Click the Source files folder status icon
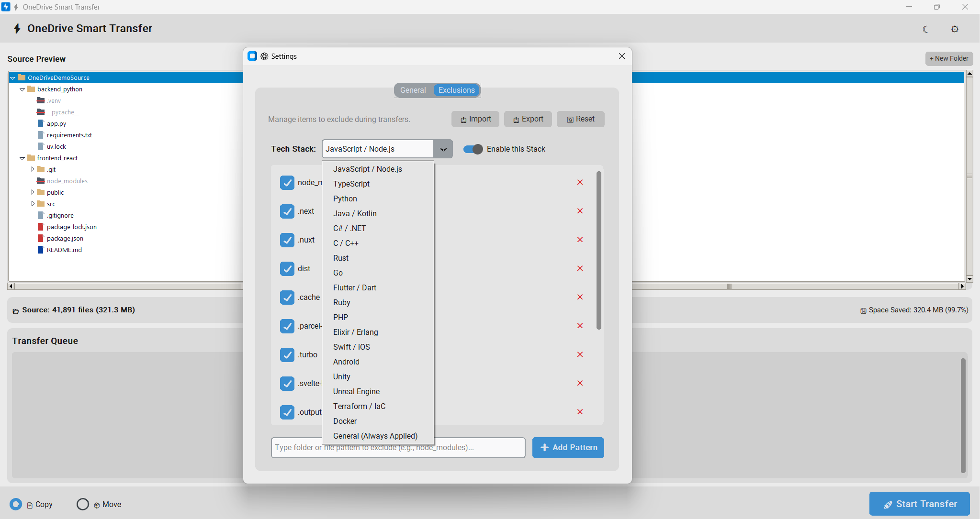The height and width of the screenshot is (519, 980). pos(16,310)
